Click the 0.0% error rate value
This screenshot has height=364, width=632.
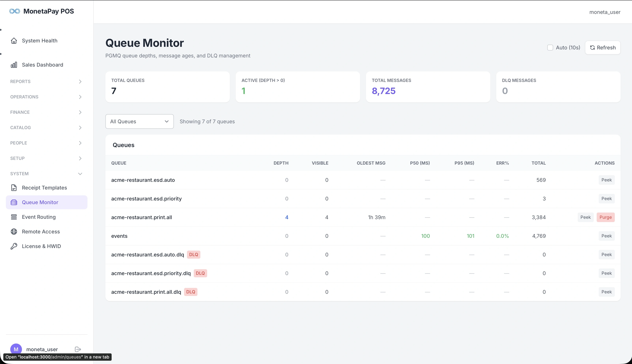point(502,236)
